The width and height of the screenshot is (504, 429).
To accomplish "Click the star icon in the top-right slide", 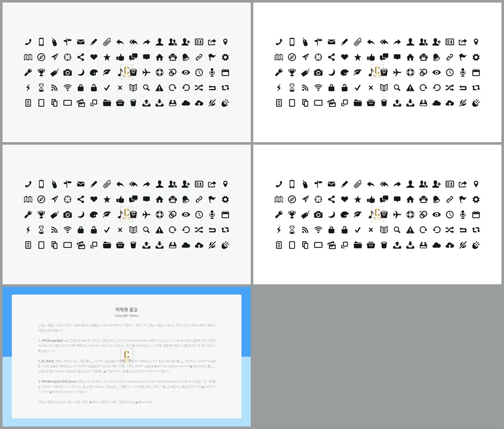I will coord(358,57).
